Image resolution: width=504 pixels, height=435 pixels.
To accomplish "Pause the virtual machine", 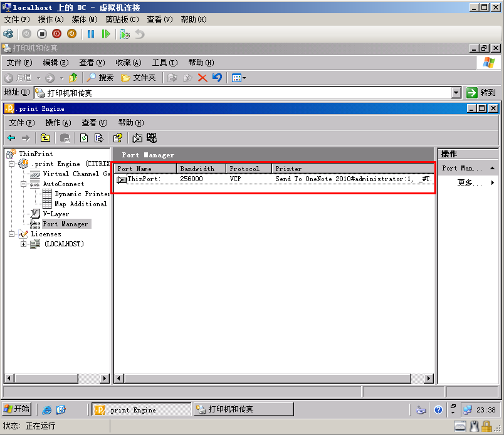I will click(x=91, y=34).
